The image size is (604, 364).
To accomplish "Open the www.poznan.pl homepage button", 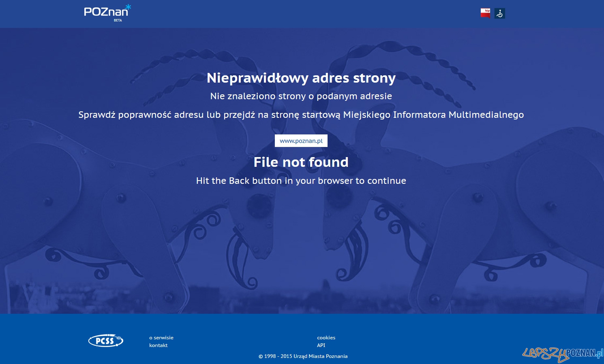I will click(x=301, y=140).
